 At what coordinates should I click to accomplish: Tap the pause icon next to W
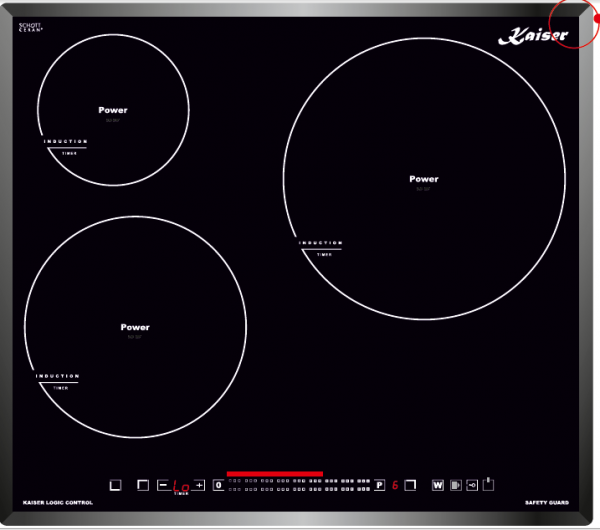(455, 485)
